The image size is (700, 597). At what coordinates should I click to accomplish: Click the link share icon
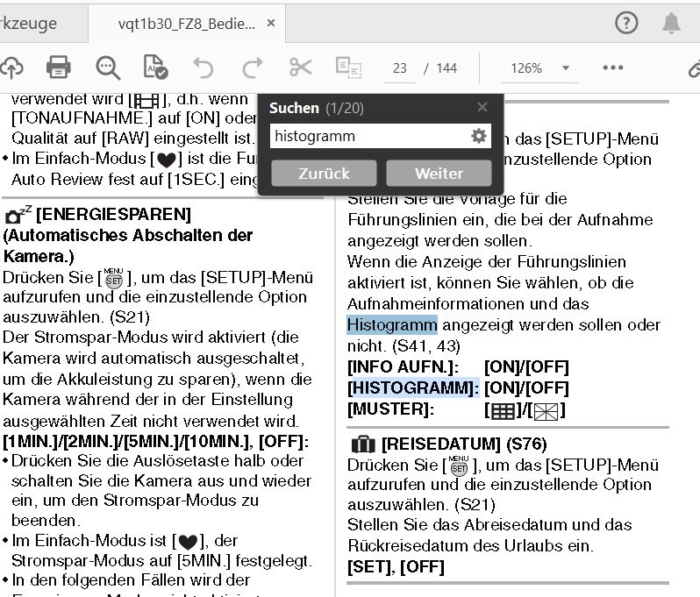point(695,69)
